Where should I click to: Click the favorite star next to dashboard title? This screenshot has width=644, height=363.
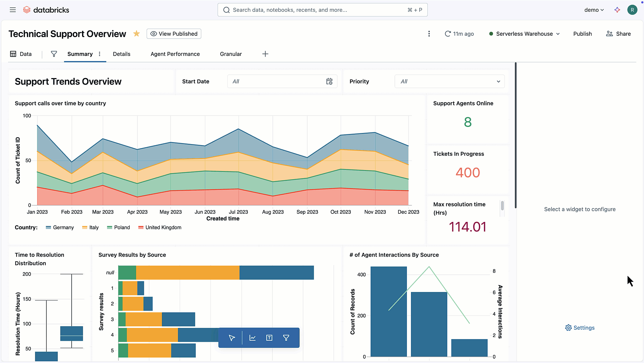[137, 34]
